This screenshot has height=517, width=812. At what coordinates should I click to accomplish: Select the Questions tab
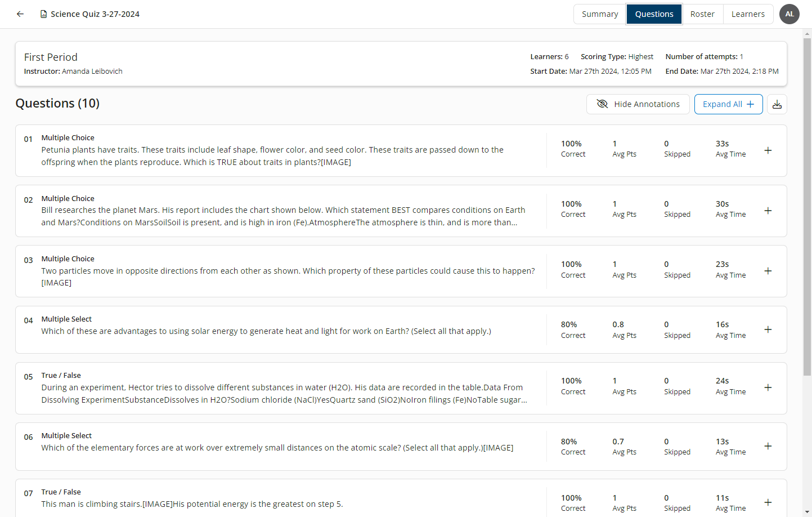point(654,14)
